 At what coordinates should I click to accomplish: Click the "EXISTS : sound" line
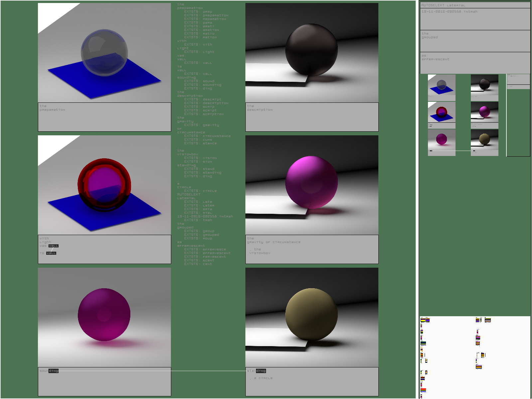[199, 81]
